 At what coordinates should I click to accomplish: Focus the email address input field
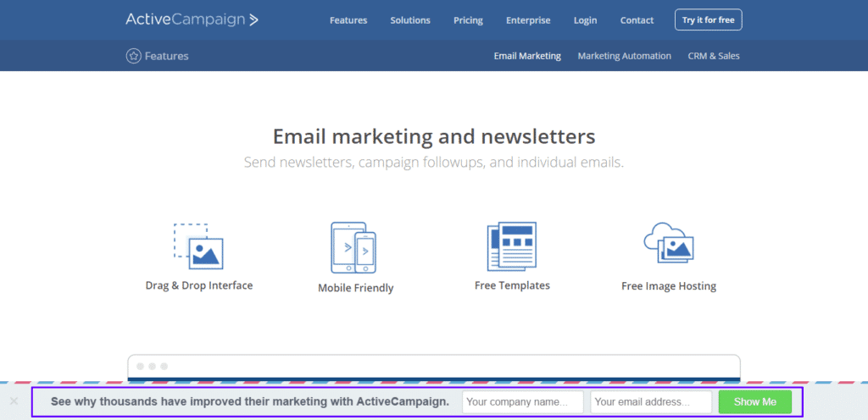pos(650,402)
